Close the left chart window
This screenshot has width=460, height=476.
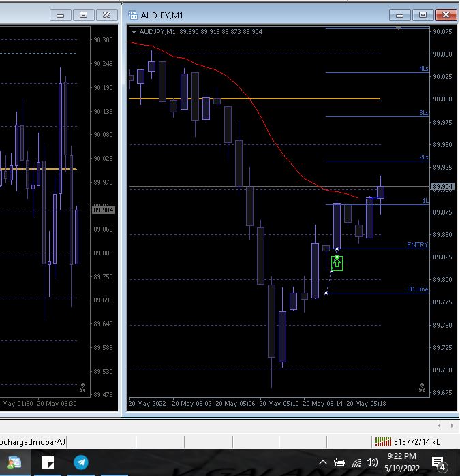[106, 15]
